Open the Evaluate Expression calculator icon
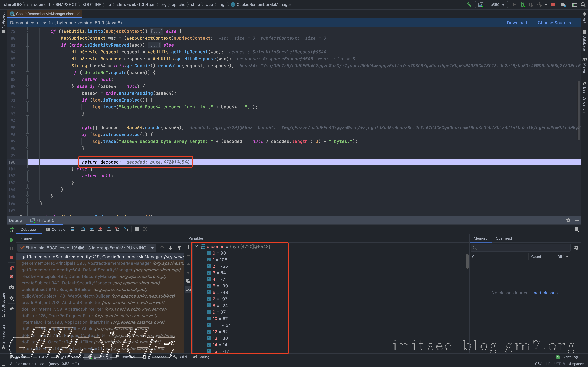588x367 pixels. click(137, 229)
